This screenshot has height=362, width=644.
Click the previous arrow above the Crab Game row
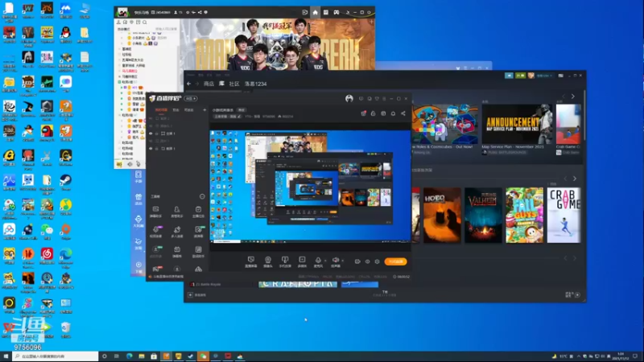tap(566, 179)
